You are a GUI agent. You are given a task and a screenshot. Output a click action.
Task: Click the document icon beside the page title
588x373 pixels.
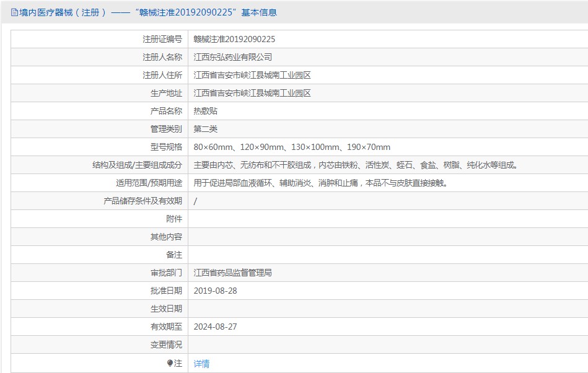(x=15, y=12)
